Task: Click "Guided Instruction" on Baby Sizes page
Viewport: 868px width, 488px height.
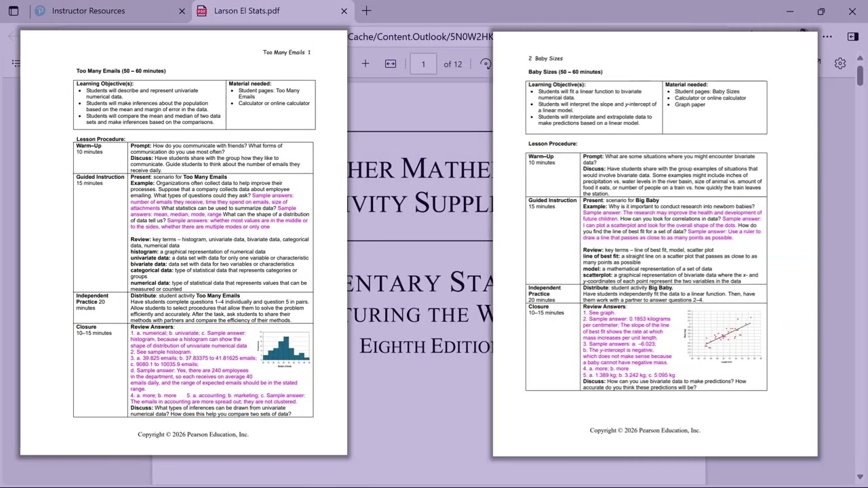Action: tap(553, 201)
